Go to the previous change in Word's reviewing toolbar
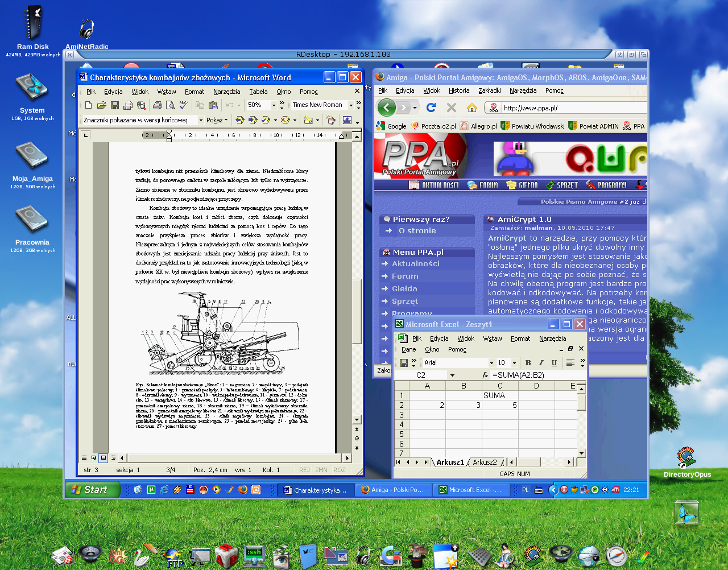This screenshot has height=570, width=728. 239,120
